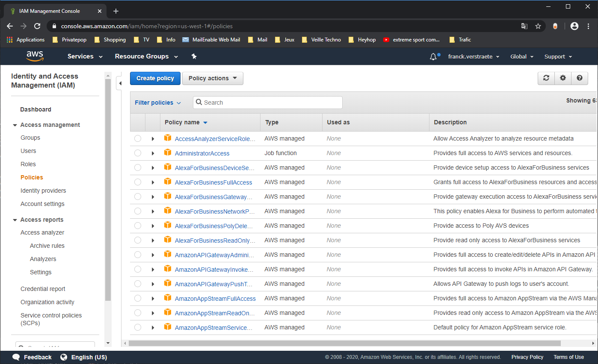The width and height of the screenshot is (598, 364).
Task: Open the extreme sport YouTube bookmark
Action: (x=411, y=40)
